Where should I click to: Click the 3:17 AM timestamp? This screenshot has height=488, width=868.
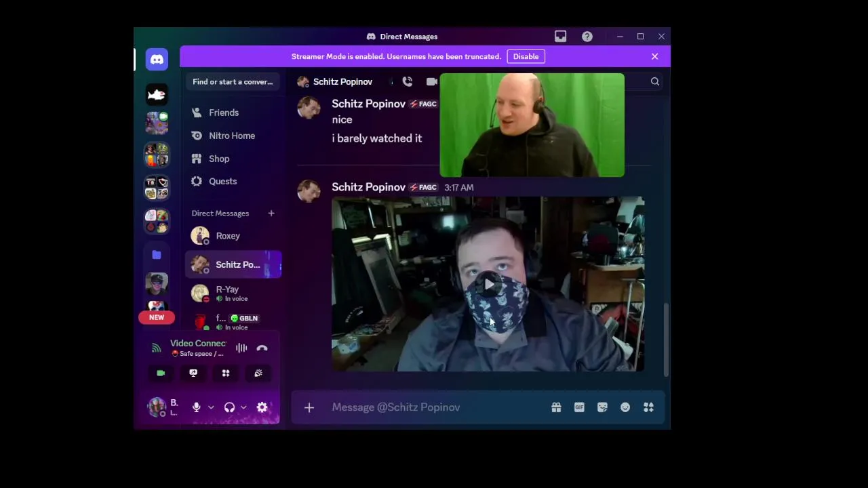point(459,188)
